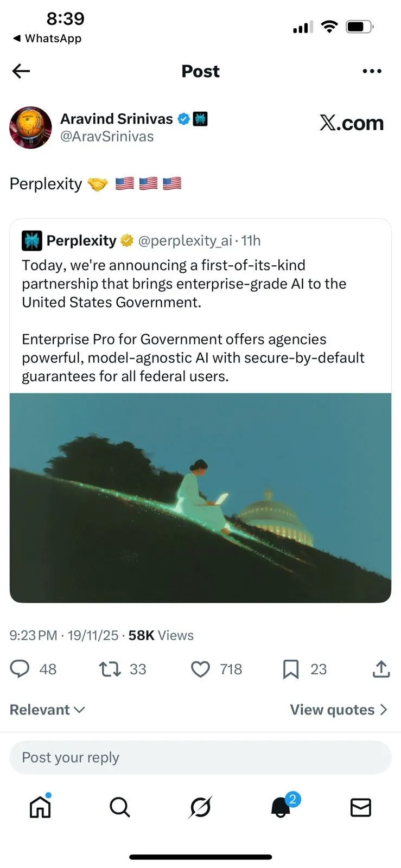Open the Grok tab icon
This screenshot has height=868, width=401.
(x=200, y=807)
